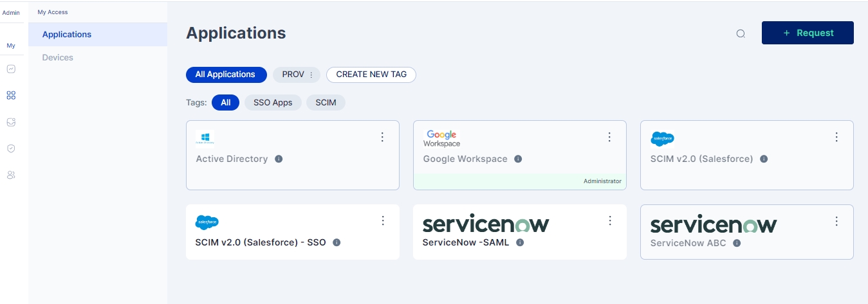The width and height of the screenshot is (868, 304).
Task: Select the SCIM tag filter
Action: coord(326,103)
